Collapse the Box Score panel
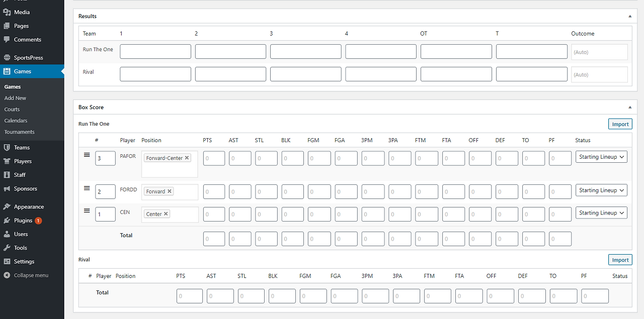Image resolution: width=644 pixels, height=319 pixels. point(630,107)
